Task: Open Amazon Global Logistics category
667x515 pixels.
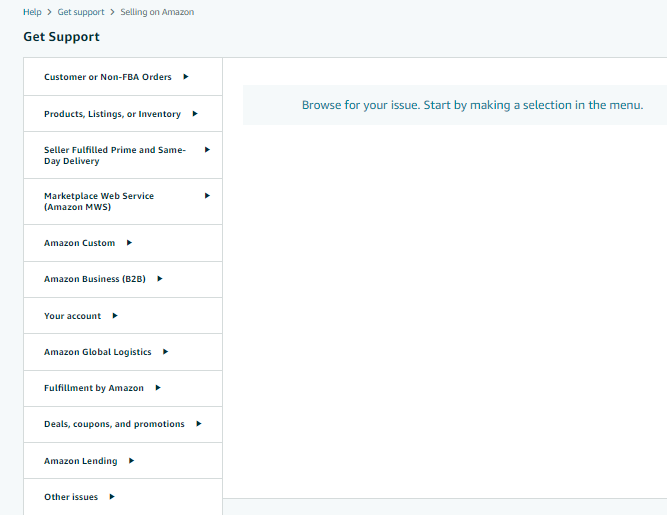Action: tap(123, 352)
